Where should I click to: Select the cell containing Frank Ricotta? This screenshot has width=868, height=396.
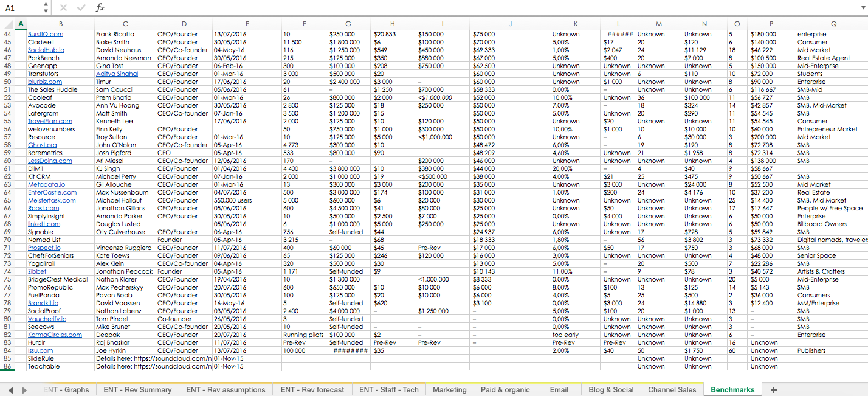(125, 35)
